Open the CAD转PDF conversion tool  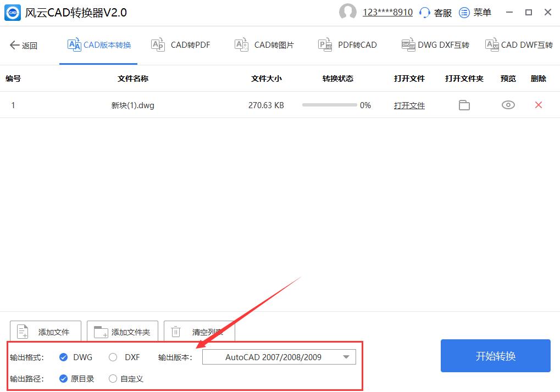(180, 45)
